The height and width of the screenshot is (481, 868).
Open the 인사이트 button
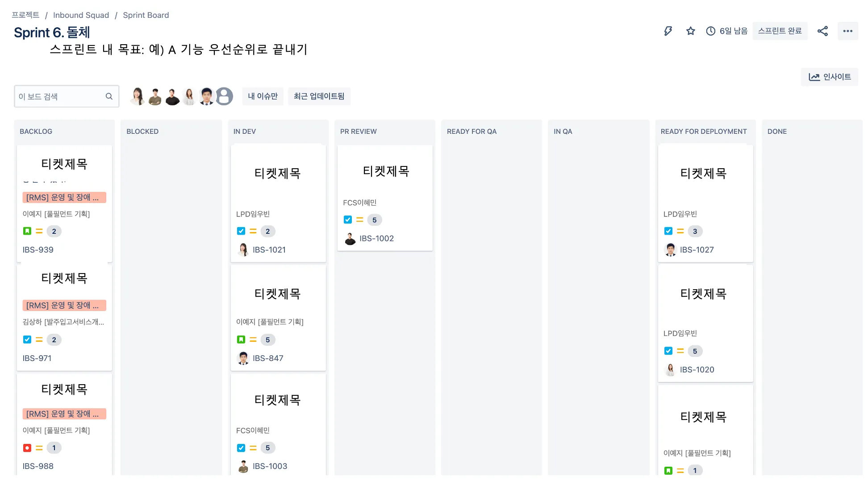[x=830, y=77]
